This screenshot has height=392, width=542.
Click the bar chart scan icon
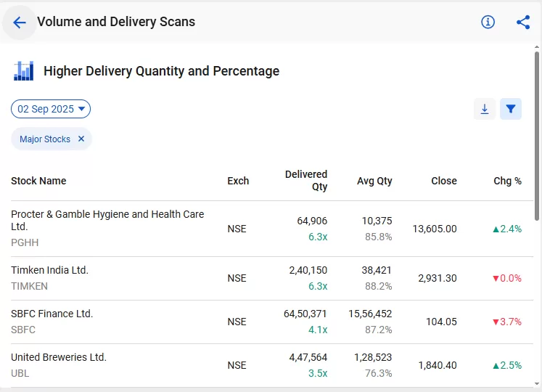pyautogui.click(x=23, y=71)
